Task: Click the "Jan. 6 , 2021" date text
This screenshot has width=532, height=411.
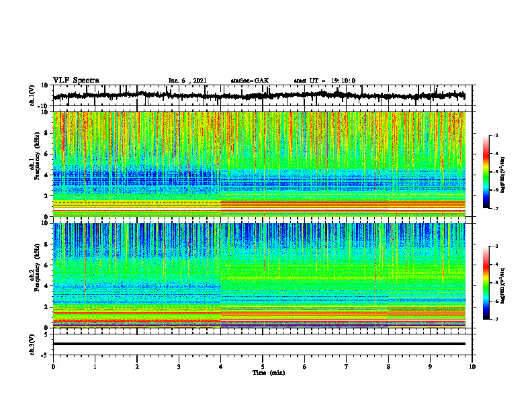Action: (x=187, y=81)
